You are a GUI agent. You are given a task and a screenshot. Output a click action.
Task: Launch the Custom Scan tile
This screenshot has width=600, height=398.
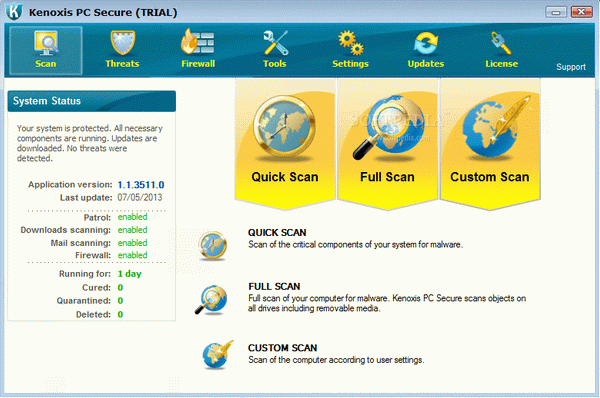(x=490, y=144)
